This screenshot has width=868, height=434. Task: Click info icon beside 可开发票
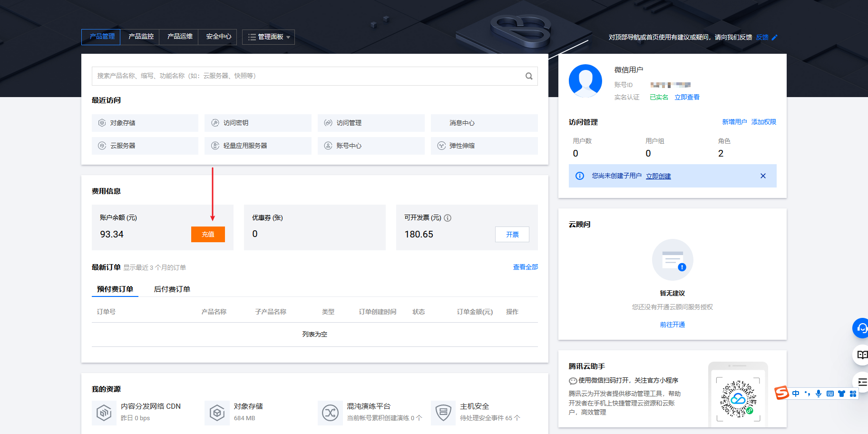click(448, 218)
